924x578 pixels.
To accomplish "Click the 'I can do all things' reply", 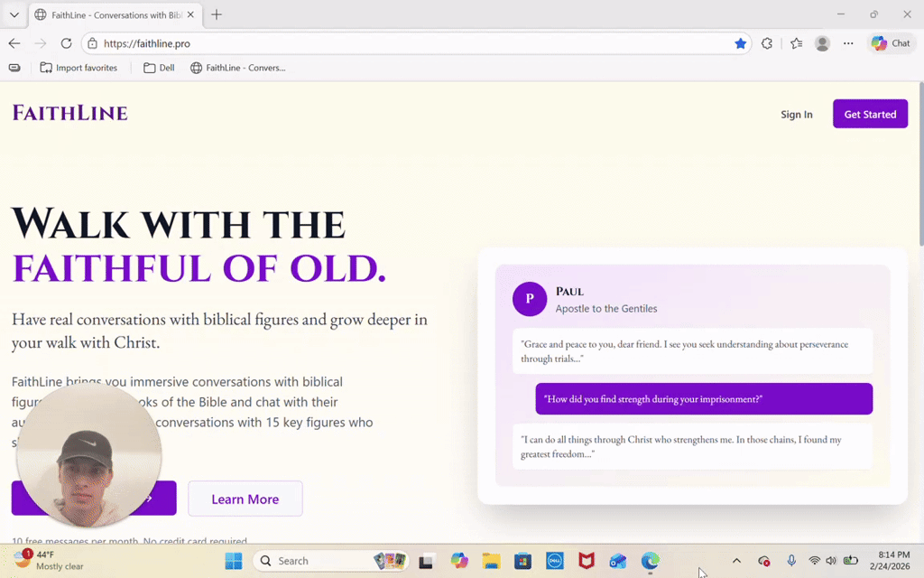I will 692,446.
